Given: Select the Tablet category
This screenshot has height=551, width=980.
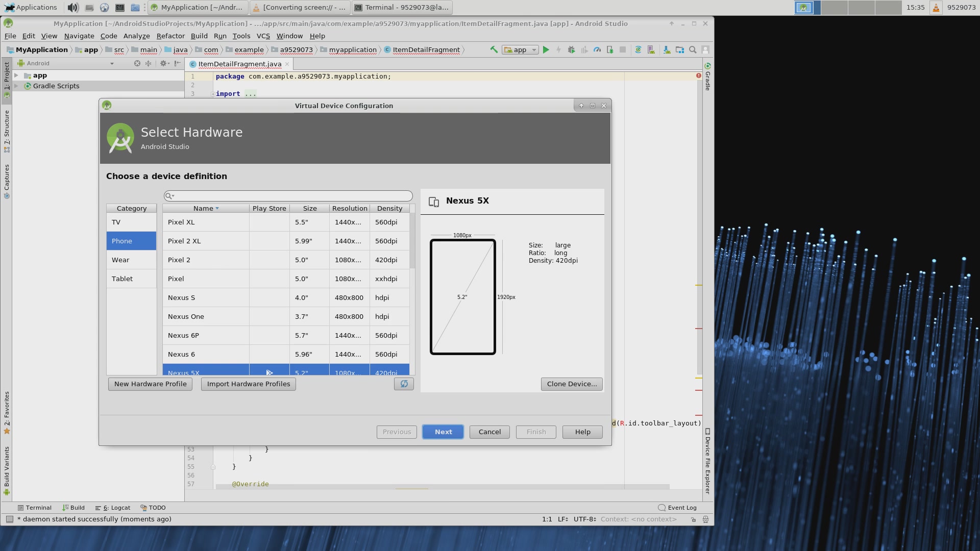Looking at the screenshot, I should click(131, 279).
